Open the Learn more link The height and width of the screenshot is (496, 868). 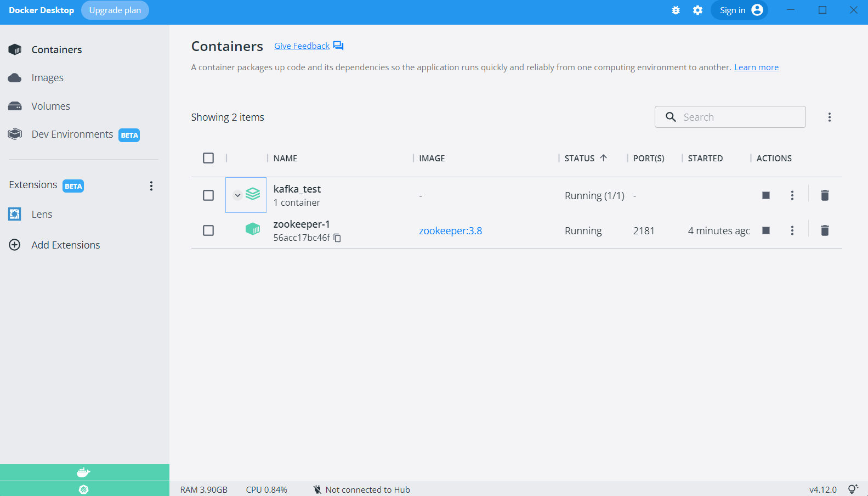(x=756, y=67)
